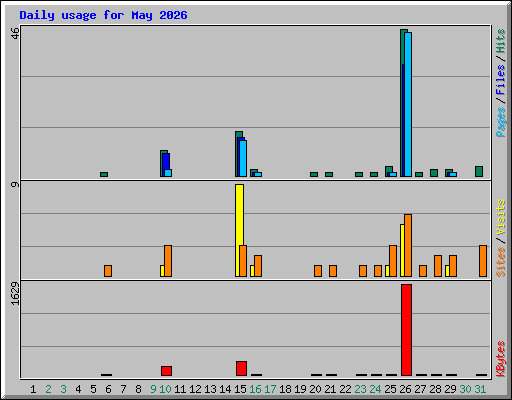Click the 'Sites / Visits' legend
Image resolution: width=512 pixels, height=400 pixels.
coord(500,238)
